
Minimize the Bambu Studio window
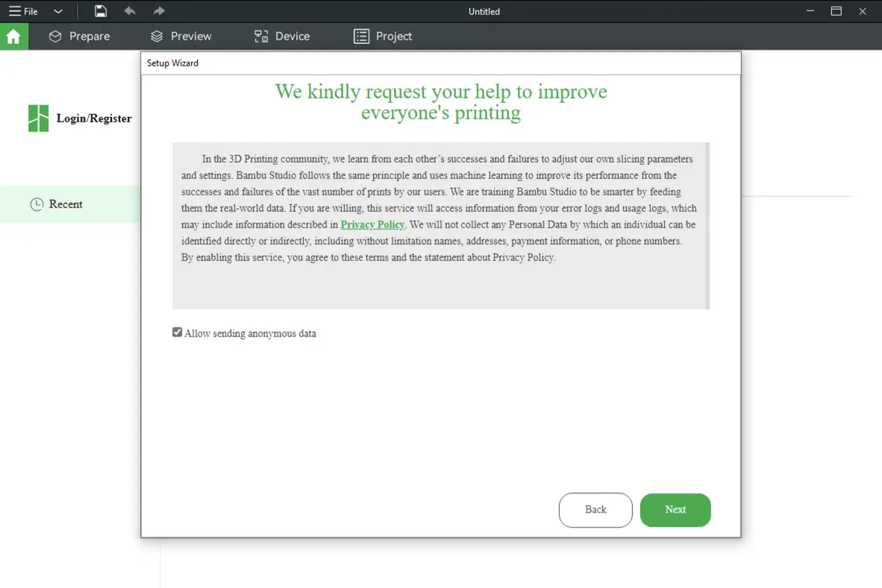tap(810, 10)
